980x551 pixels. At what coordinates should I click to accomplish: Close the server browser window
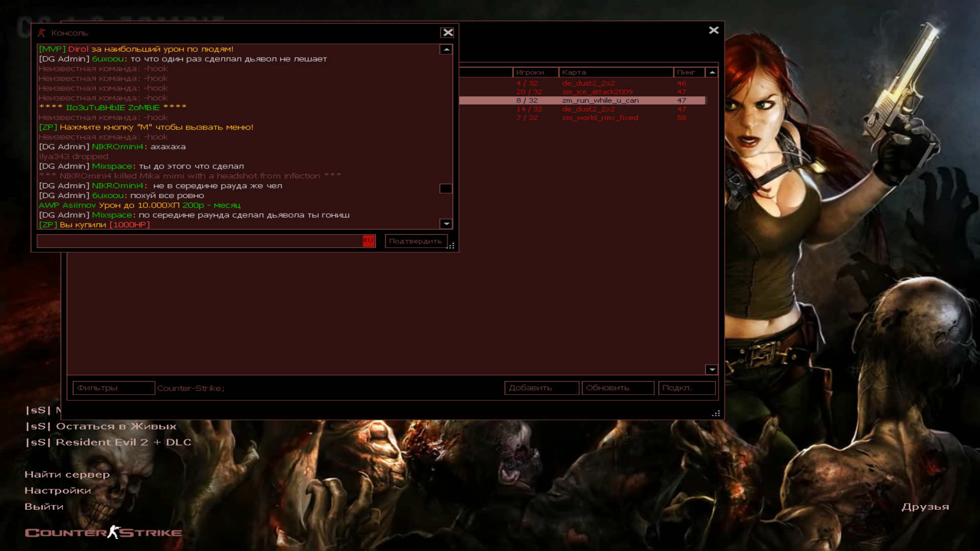click(714, 30)
